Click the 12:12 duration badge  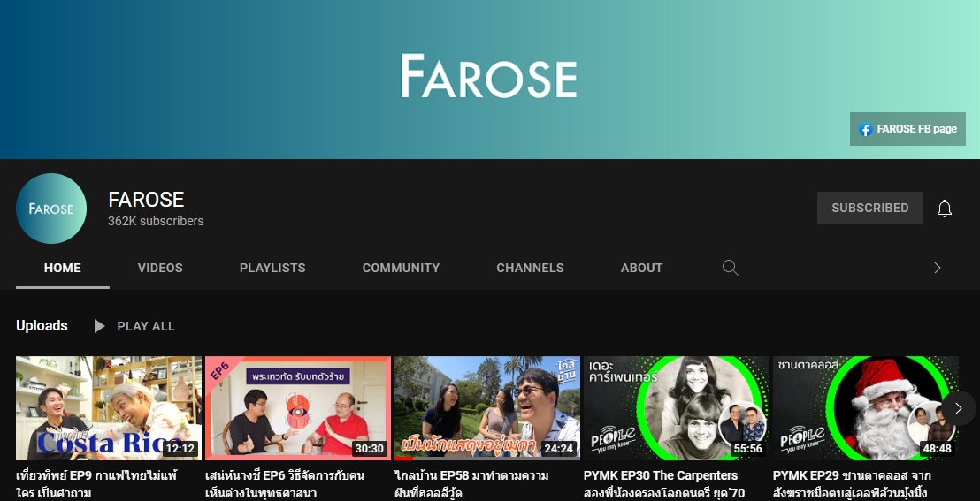pyautogui.click(x=181, y=449)
